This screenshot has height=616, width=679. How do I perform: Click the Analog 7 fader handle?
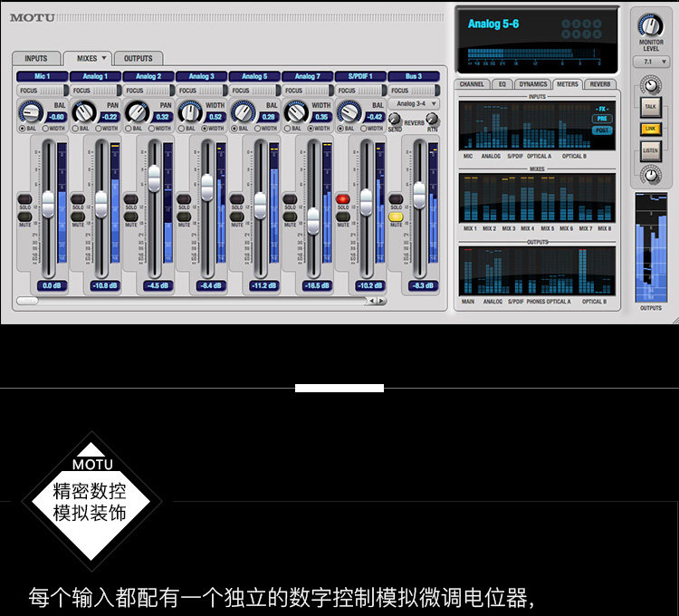pos(313,221)
